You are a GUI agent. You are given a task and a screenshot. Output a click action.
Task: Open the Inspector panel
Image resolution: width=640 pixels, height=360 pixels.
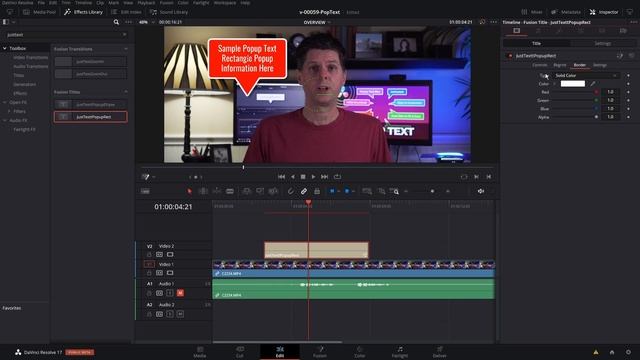(x=604, y=12)
